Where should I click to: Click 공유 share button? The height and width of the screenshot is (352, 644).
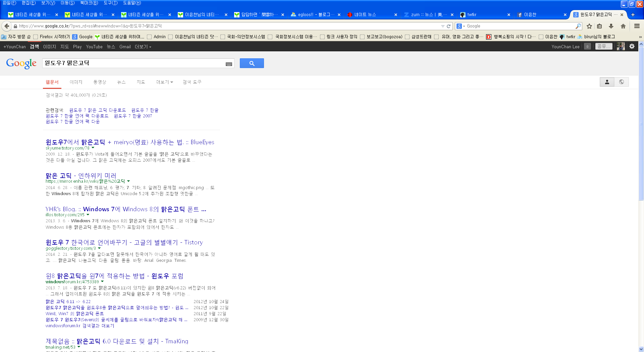(603, 47)
